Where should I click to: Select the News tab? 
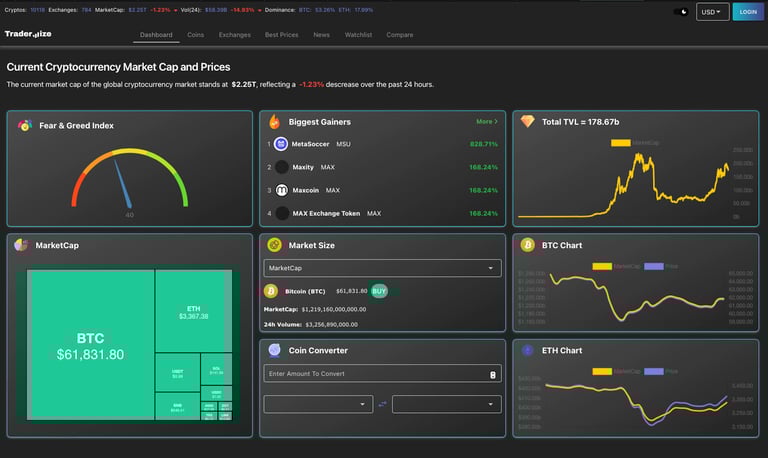321,35
